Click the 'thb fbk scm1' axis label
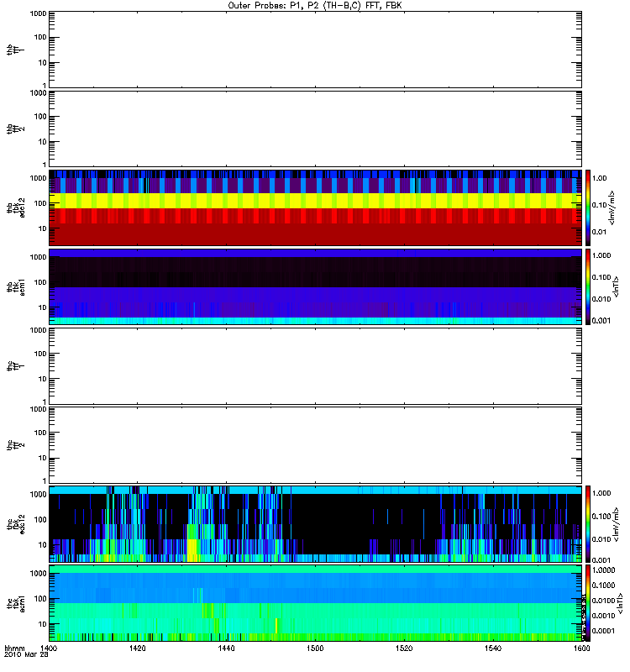This screenshot has height=672, width=630. point(16,287)
